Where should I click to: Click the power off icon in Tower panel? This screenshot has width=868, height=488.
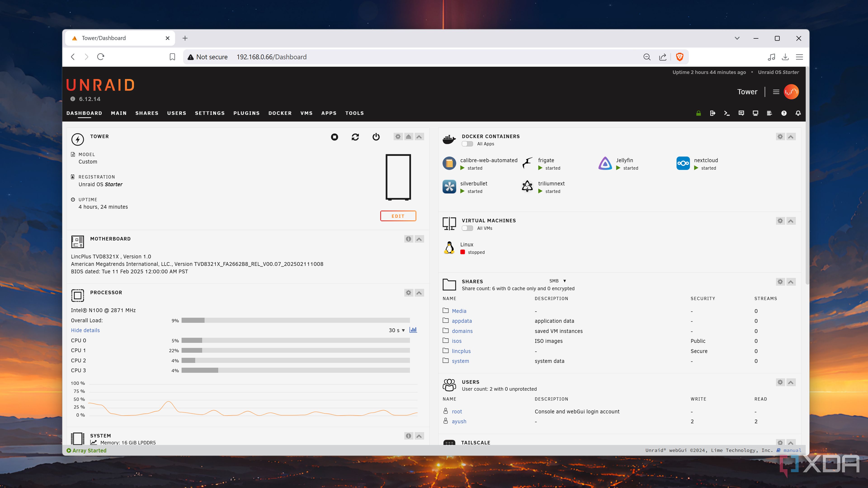(x=376, y=137)
